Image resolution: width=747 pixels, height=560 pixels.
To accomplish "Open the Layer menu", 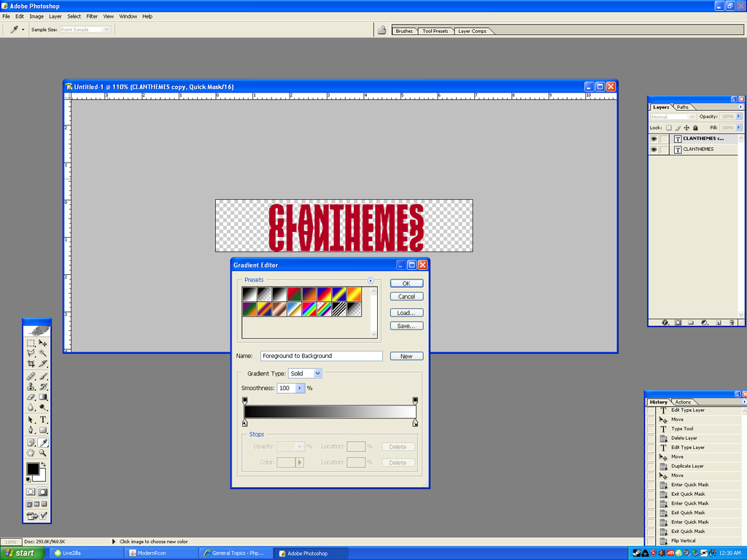I will click(55, 16).
